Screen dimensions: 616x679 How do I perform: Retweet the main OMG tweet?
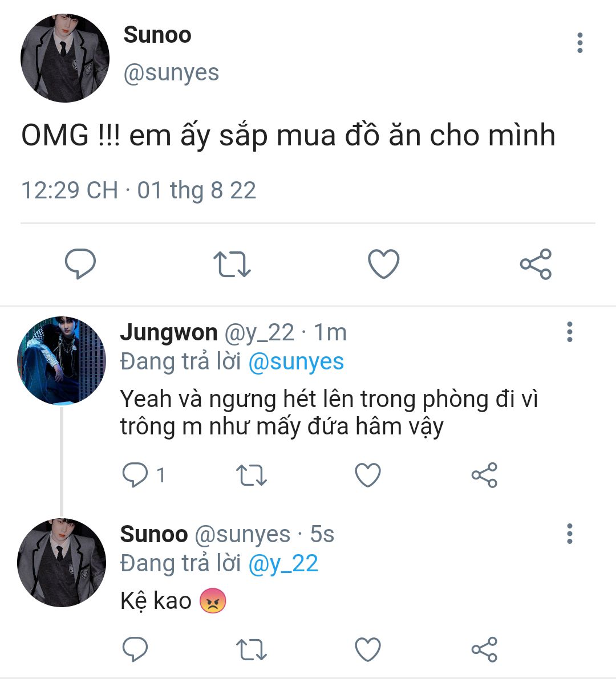[x=232, y=264]
